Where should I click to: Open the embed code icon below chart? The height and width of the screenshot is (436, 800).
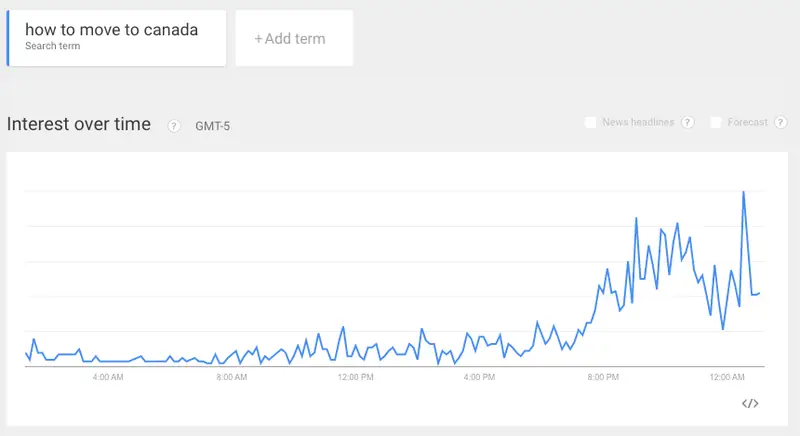point(749,403)
